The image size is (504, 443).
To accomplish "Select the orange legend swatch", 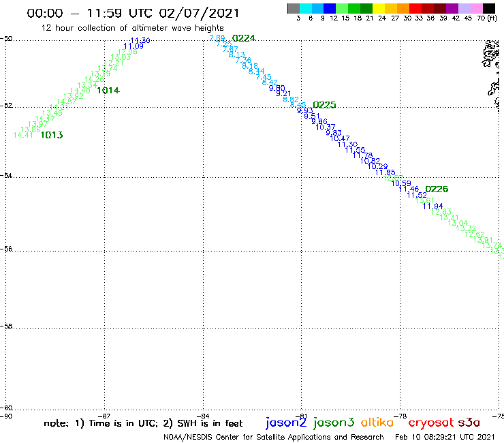I will coord(403,8).
